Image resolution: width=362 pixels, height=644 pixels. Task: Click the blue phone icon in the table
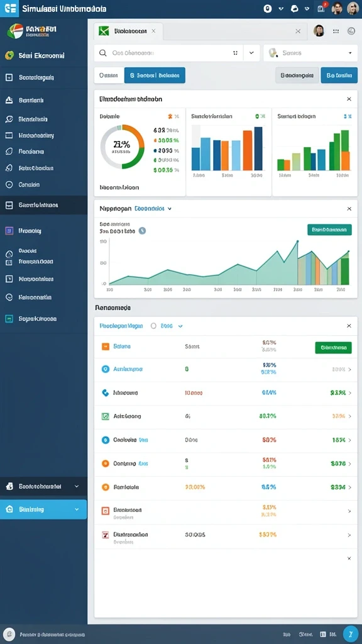[105, 392]
